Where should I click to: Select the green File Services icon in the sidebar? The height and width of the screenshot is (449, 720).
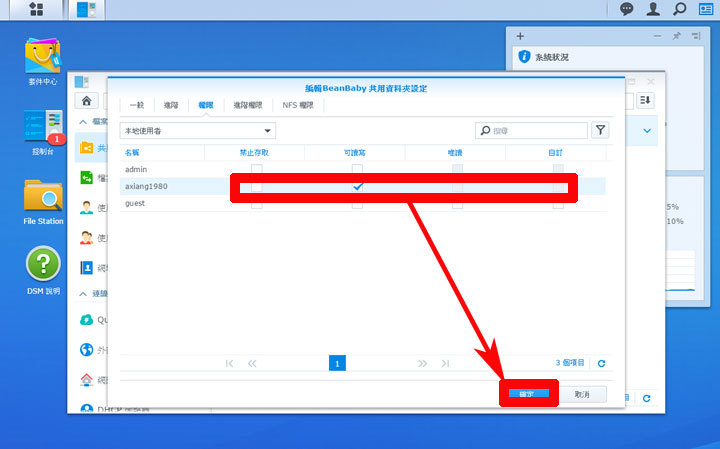click(x=86, y=177)
